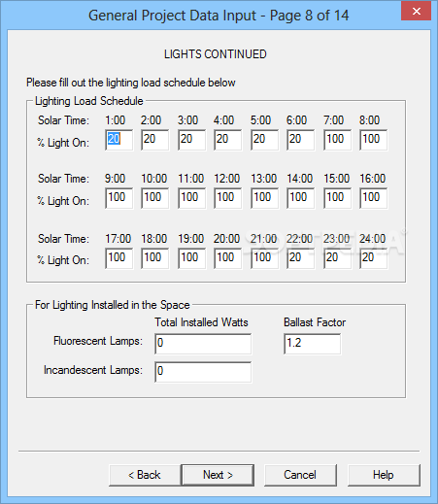Click the 'Total Installed Watts' column header
The width and height of the screenshot is (438, 504).
[201, 322]
